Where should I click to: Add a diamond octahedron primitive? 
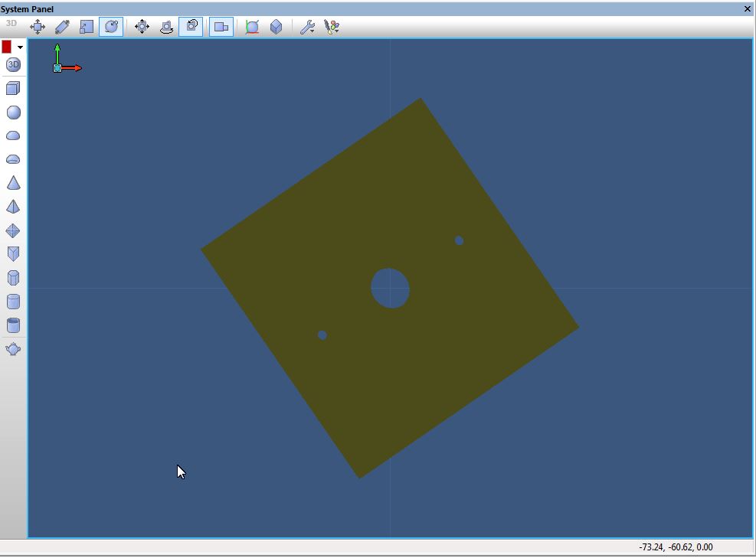[13, 231]
